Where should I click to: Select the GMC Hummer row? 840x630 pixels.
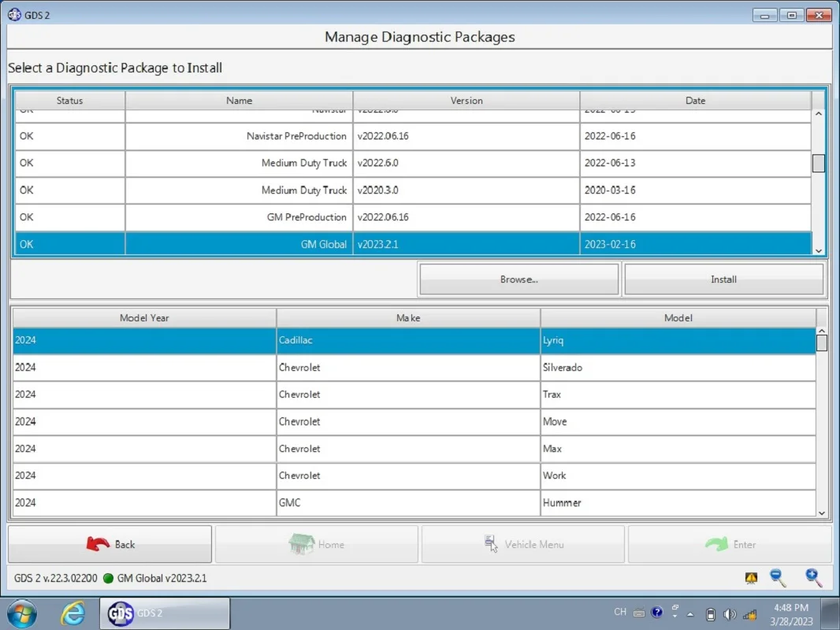click(414, 502)
